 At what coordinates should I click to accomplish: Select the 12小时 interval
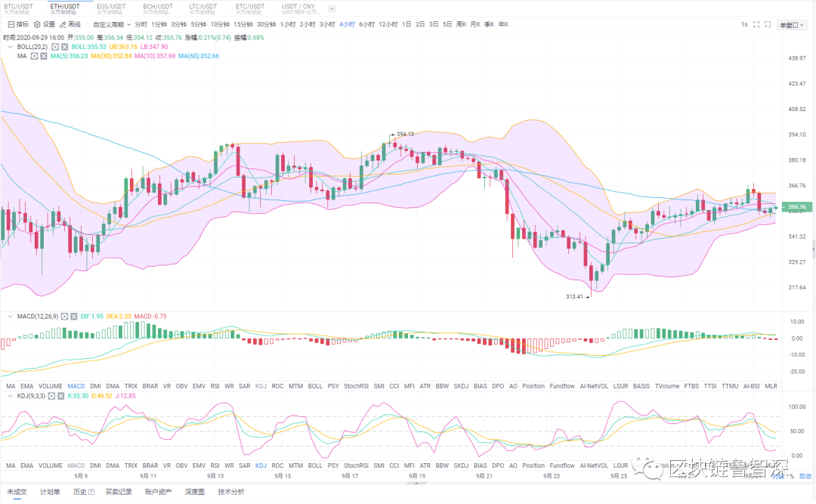click(388, 24)
